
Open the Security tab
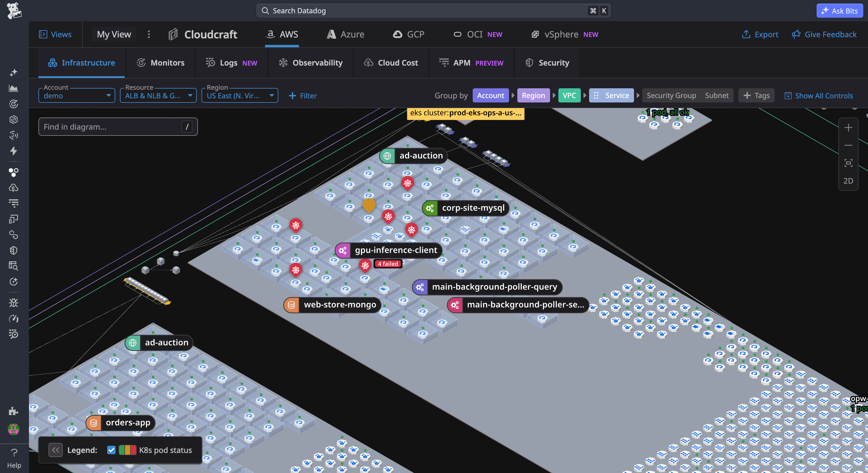click(547, 63)
